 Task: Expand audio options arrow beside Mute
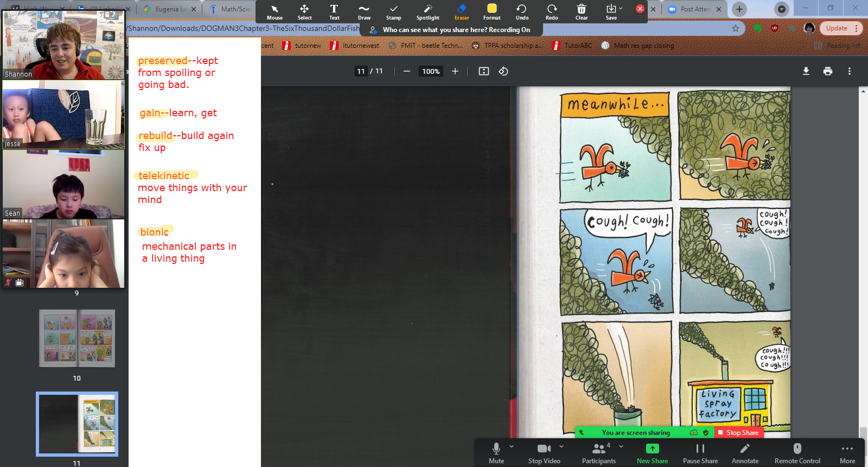pyautogui.click(x=512, y=446)
